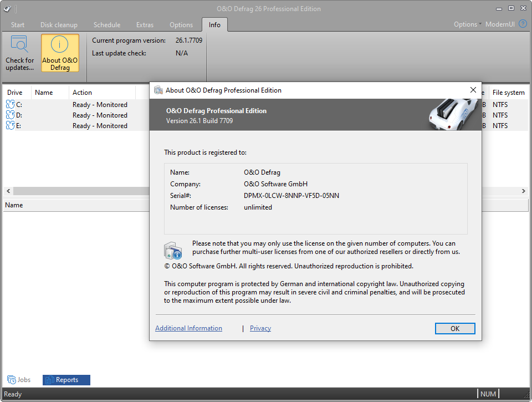Click 'Version 26.1 Build 7709' text
Screen dimensions: 532x402
point(199,121)
